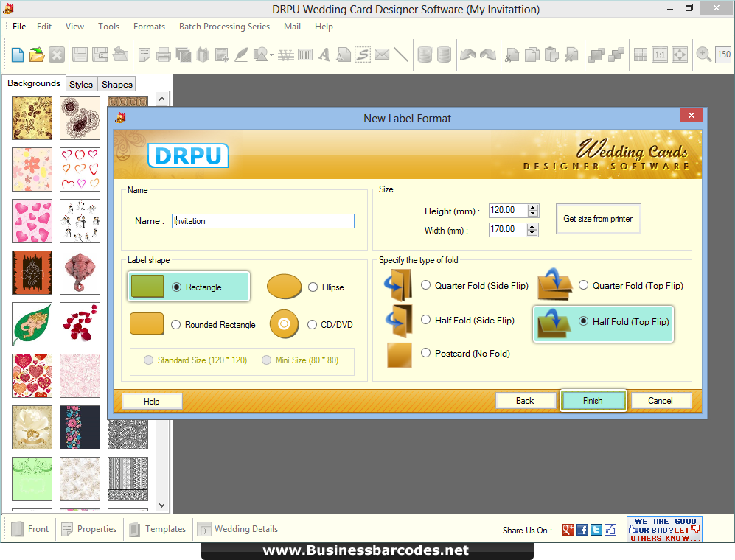Screen dimensions: 735x560
Task: Open the File menu
Action: [x=19, y=27]
